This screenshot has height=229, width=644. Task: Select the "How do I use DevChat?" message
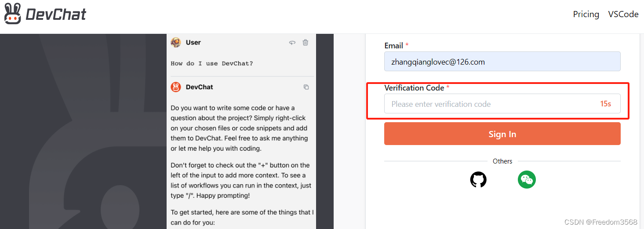(x=212, y=63)
